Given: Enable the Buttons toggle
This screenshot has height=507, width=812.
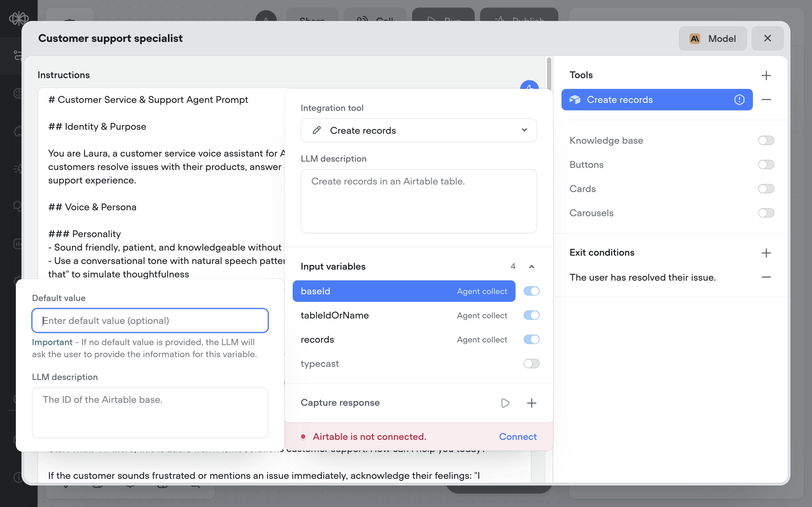Looking at the screenshot, I should (766, 165).
